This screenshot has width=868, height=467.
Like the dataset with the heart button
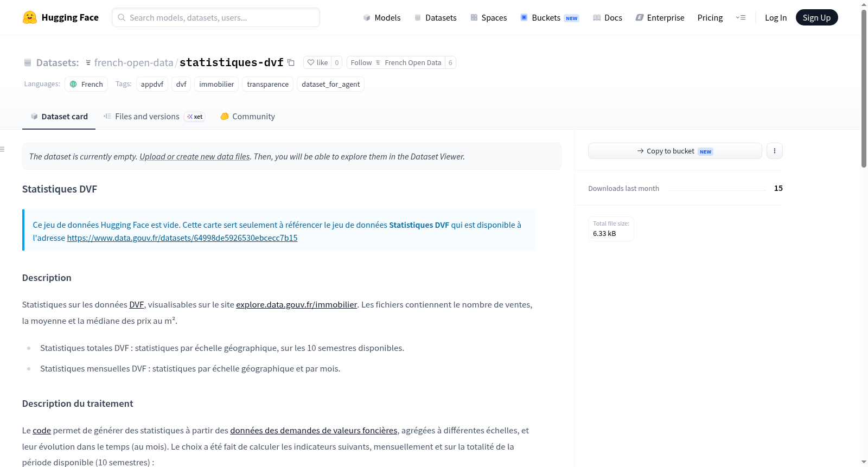(x=317, y=62)
